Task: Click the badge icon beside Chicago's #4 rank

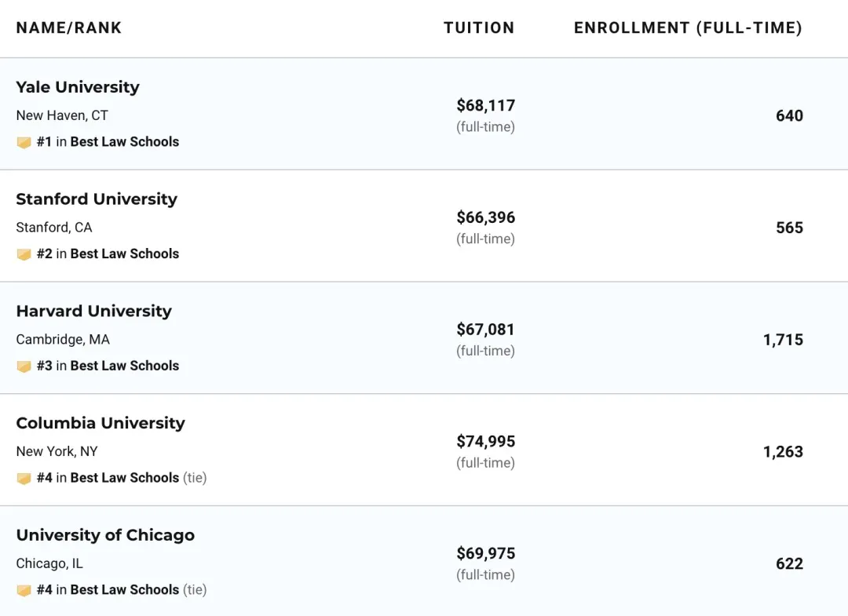Action: 24,590
